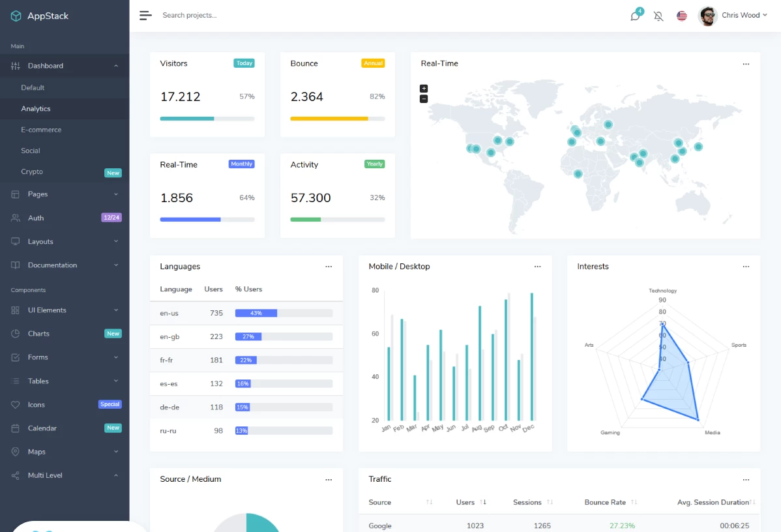The height and width of the screenshot is (532, 781).
Task: Click the Yearly badge on Activity card
Action: click(x=375, y=164)
